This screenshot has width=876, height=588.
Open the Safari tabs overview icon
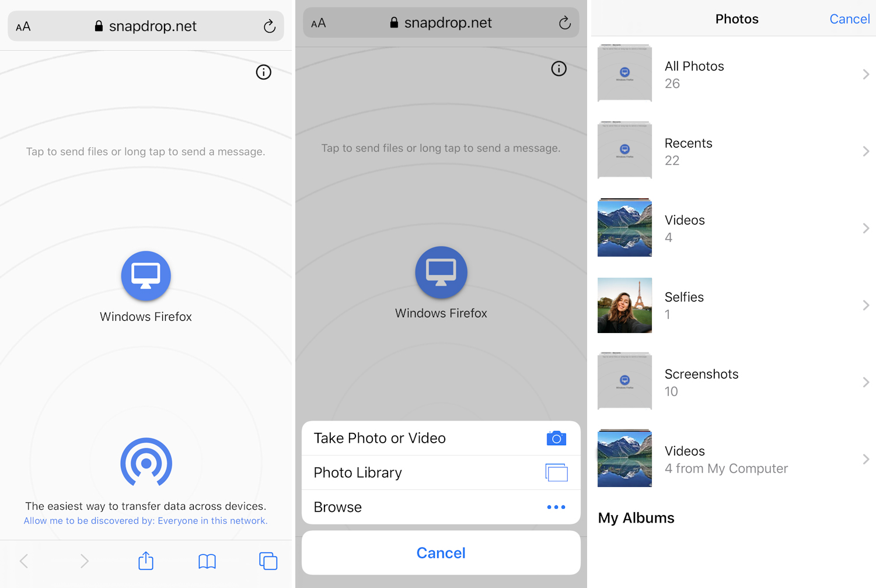[268, 561]
